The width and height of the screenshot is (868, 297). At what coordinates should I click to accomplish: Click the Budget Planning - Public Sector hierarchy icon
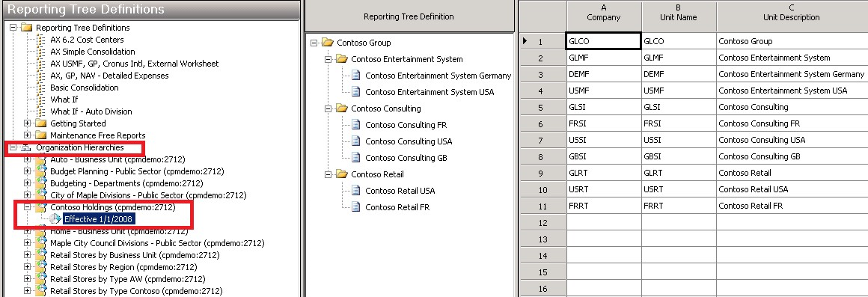click(41, 171)
